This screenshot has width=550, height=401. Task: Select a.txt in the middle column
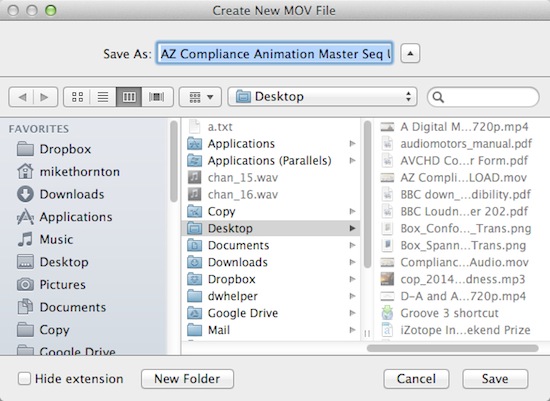(271, 127)
